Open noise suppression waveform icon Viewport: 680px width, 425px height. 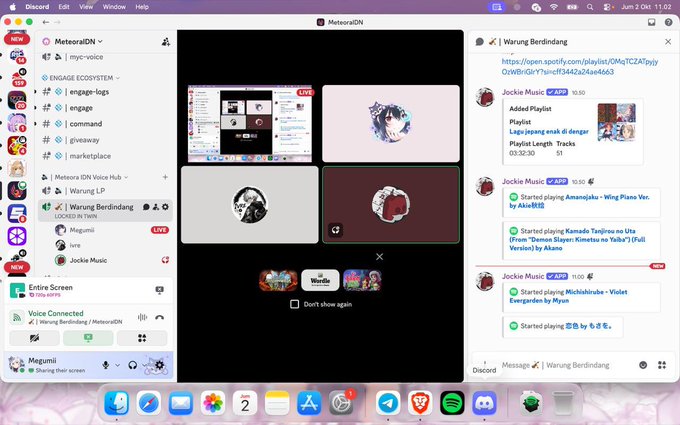point(142,317)
